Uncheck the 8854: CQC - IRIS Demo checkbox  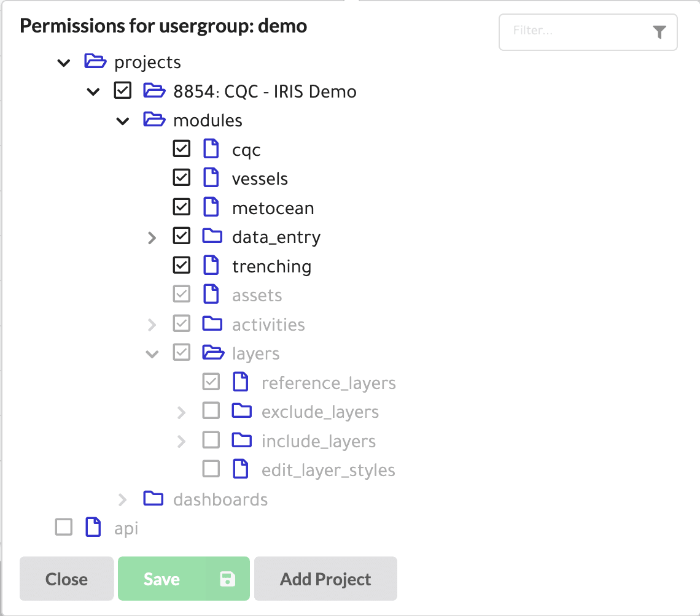point(123,90)
